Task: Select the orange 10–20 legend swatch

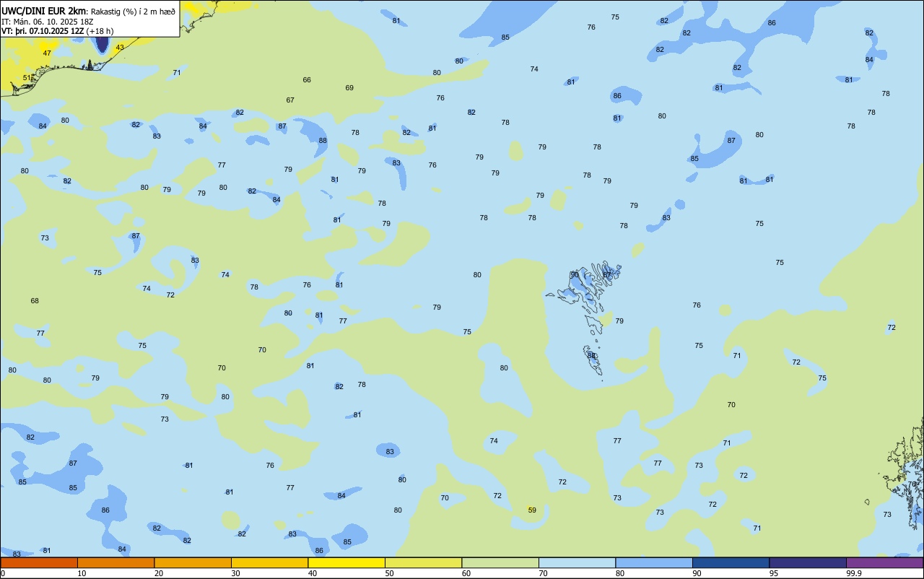Action: pos(115,562)
